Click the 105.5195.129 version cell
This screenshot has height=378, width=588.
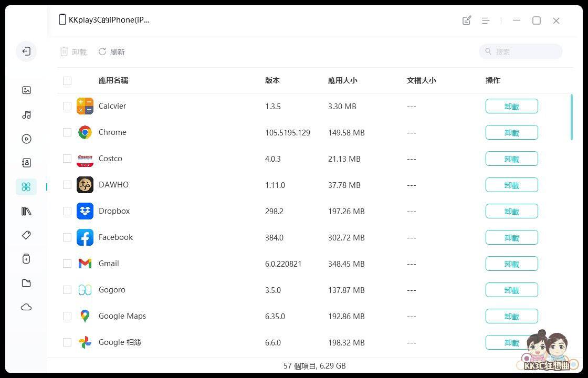pyautogui.click(x=288, y=133)
